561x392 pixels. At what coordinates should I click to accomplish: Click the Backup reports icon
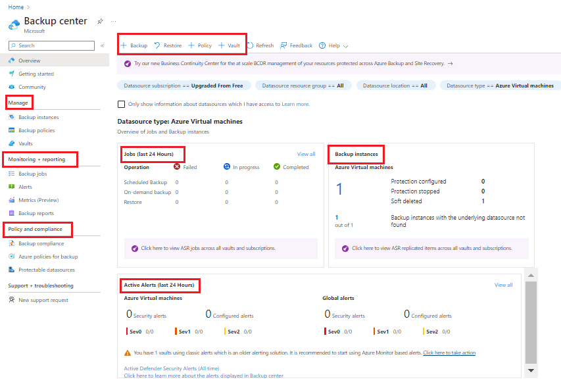pos(11,213)
